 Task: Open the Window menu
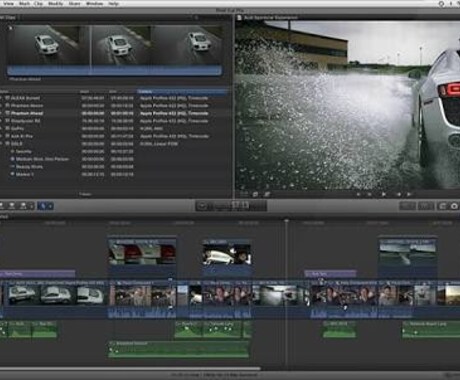pyautogui.click(x=94, y=3)
